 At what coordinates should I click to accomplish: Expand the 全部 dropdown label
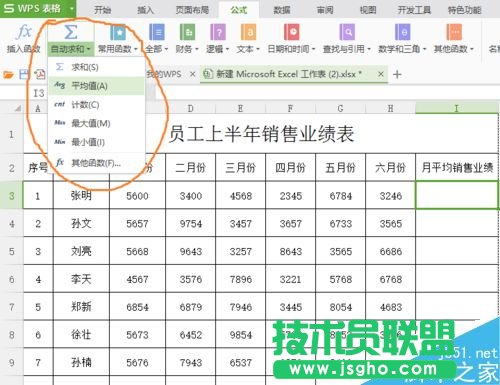coord(157,49)
